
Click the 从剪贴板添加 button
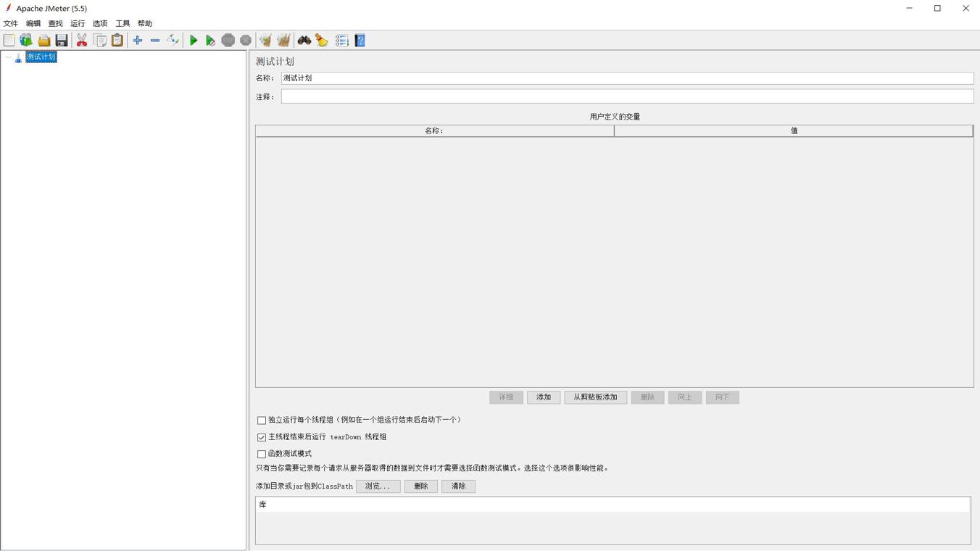click(x=596, y=397)
